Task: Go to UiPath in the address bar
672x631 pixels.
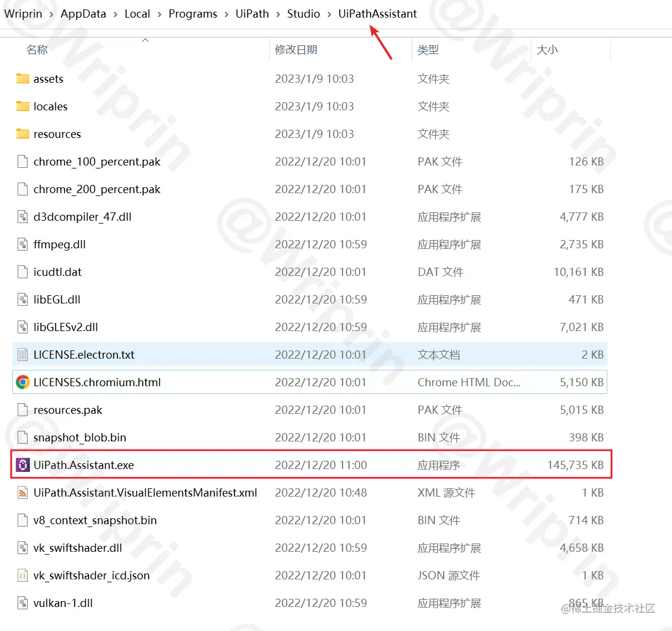Action: click(252, 14)
